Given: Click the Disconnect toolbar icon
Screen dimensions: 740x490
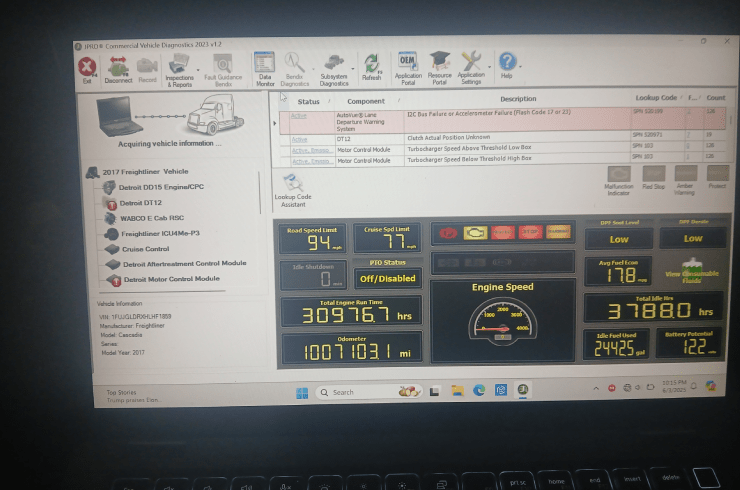Looking at the screenshot, I should 118,68.
